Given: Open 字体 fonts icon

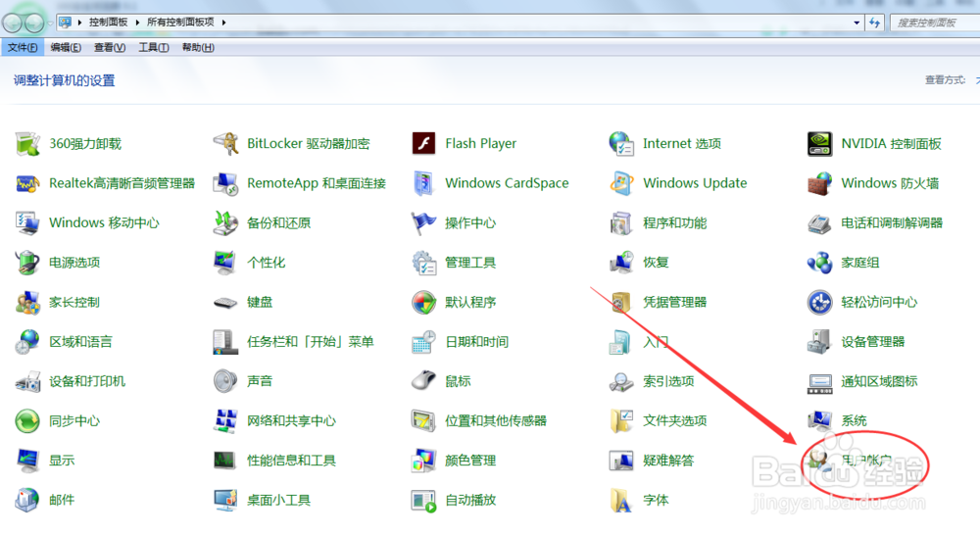Looking at the screenshot, I should click(x=622, y=500).
